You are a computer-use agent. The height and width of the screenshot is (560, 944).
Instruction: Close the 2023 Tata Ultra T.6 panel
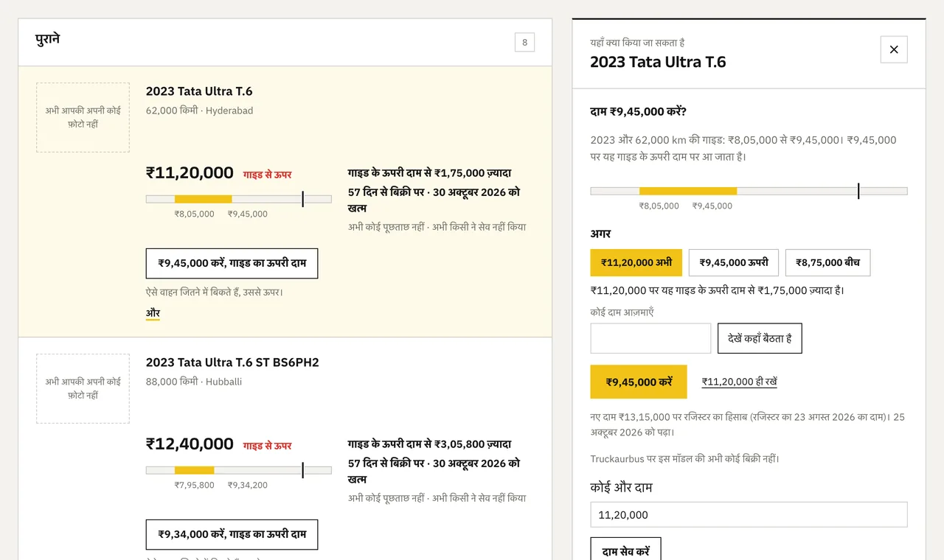(x=894, y=49)
